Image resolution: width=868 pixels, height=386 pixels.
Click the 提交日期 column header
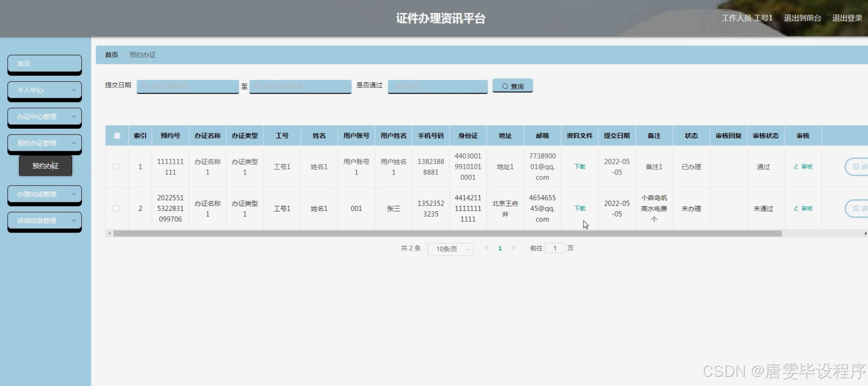click(617, 136)
